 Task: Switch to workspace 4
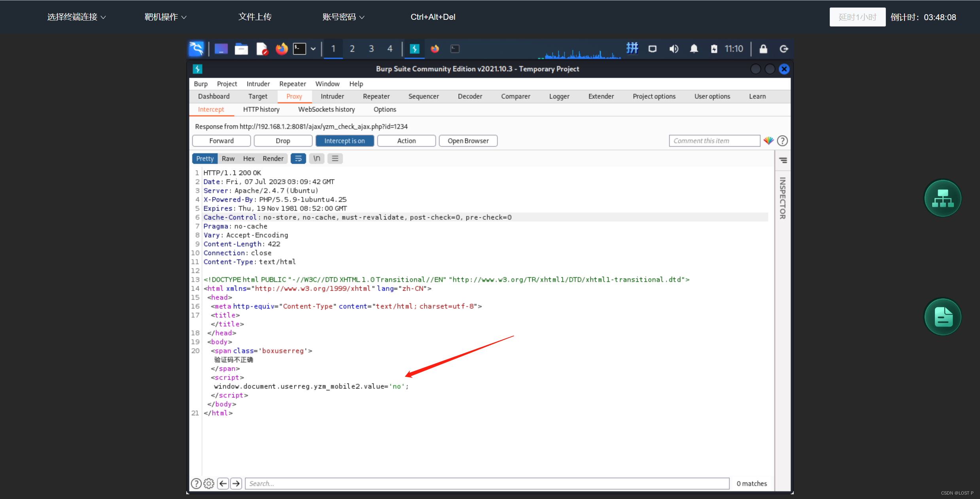(x=390, y=49)
